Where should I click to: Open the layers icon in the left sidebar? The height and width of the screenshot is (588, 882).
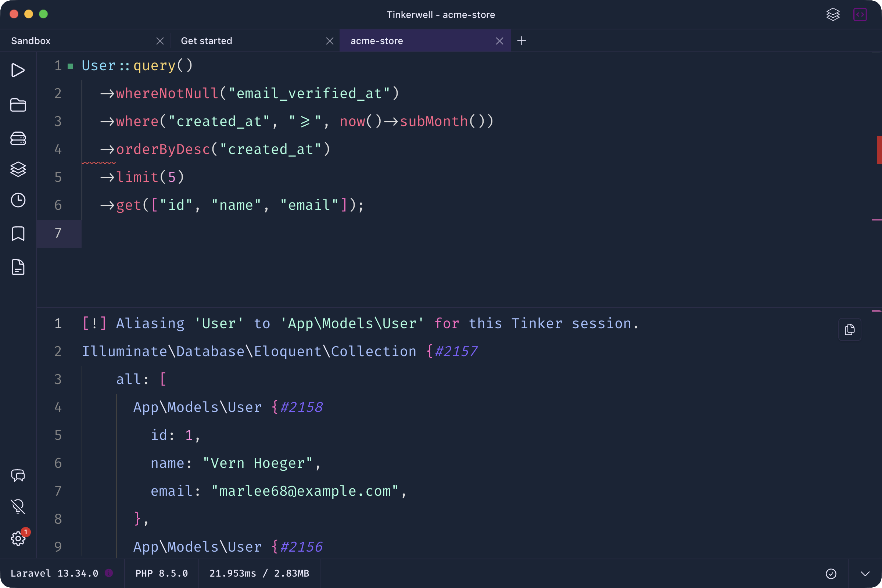tap(18, 169)
